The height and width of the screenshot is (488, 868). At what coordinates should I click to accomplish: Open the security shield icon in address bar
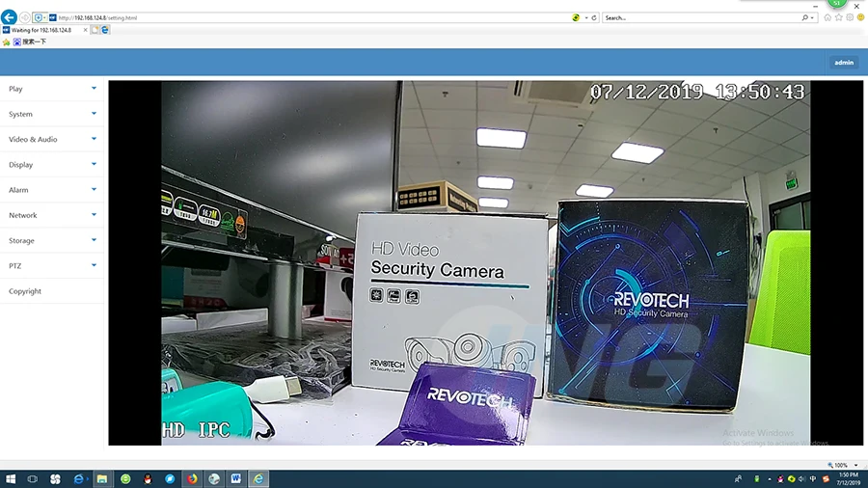click(x=39, y=17)
